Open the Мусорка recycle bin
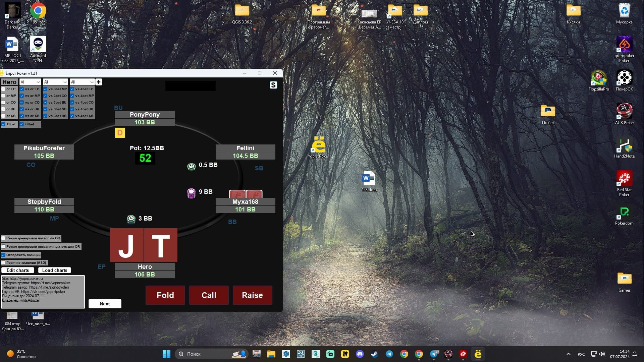 pos(624,14)
